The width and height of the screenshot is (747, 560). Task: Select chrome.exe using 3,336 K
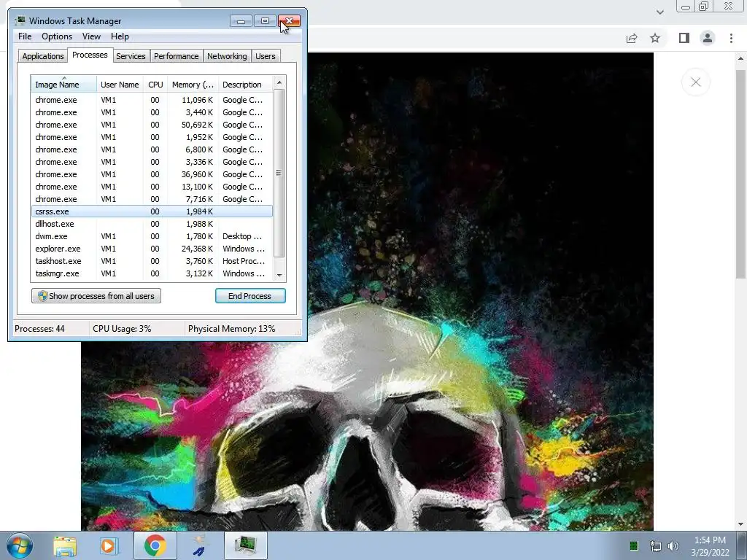[152, 162]
